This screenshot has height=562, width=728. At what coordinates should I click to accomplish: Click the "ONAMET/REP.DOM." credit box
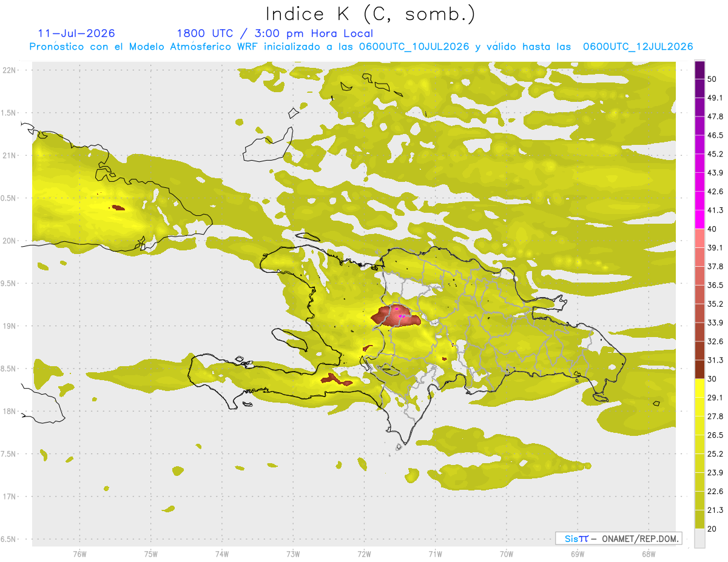click(x=618, y=538)
